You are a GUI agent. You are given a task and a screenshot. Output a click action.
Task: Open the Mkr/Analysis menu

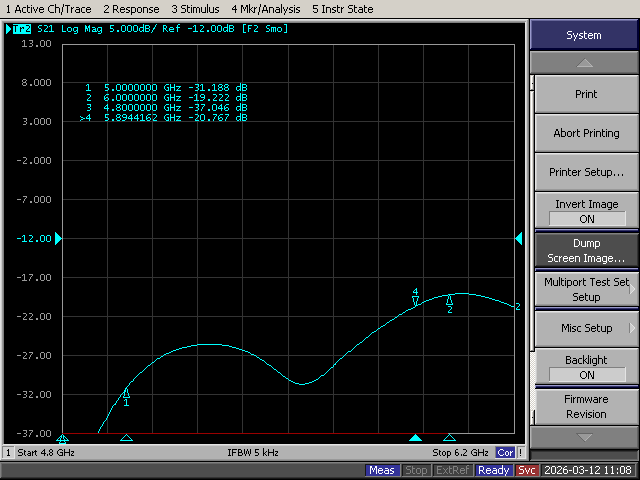[x=264, y=9]
